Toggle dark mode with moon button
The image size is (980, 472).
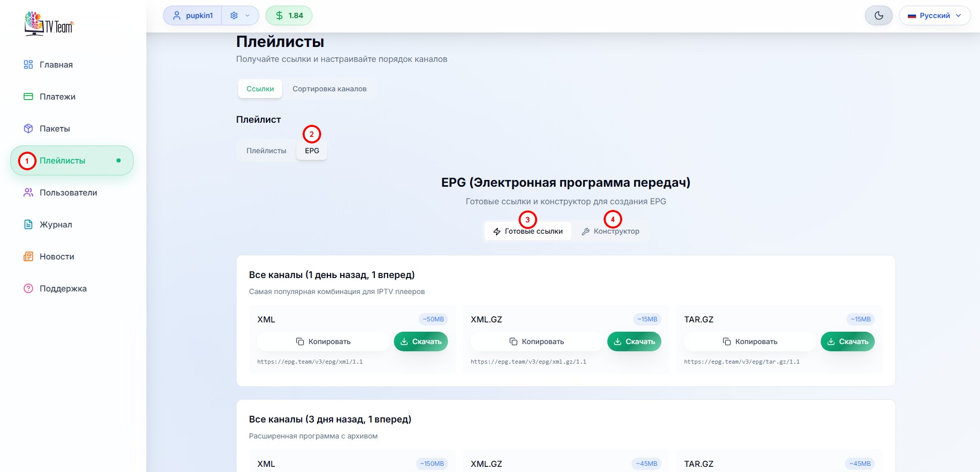tap(878, 15)
